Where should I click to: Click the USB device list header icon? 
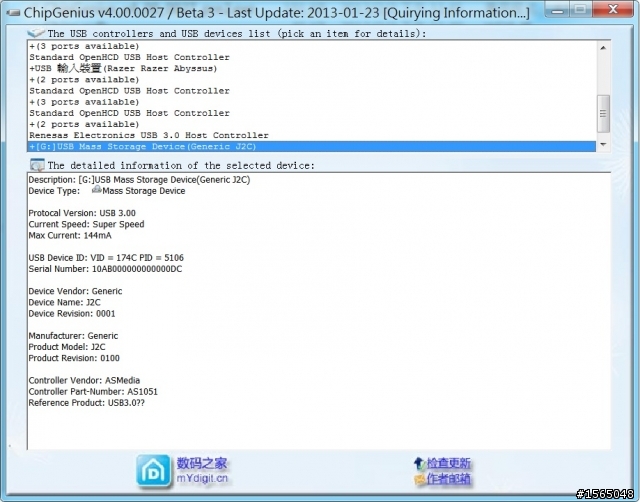click(x=36, y=33)
